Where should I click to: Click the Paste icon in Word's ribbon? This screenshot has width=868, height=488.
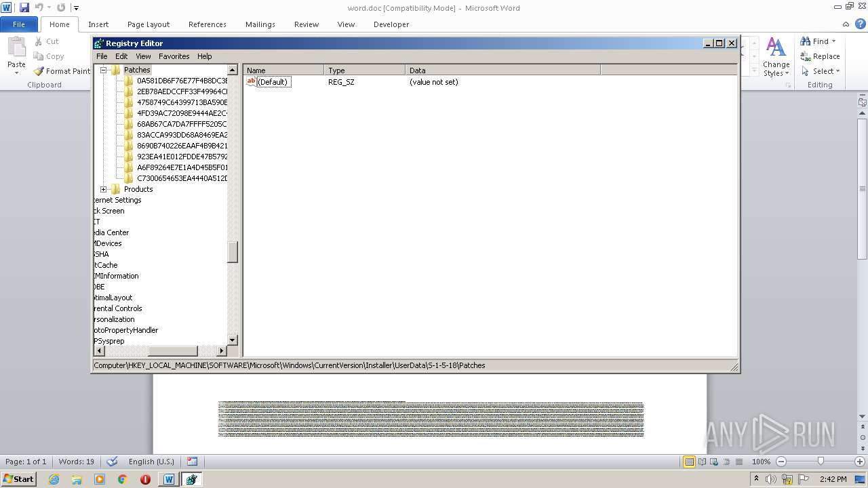[16, 47]
